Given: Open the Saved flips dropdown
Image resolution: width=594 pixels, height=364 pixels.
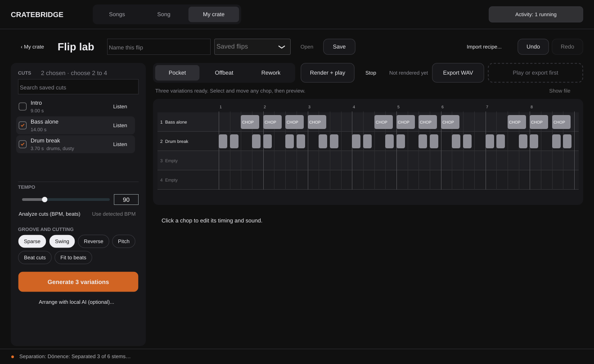Looking at the screenshot, I should (x=252, y=47).
